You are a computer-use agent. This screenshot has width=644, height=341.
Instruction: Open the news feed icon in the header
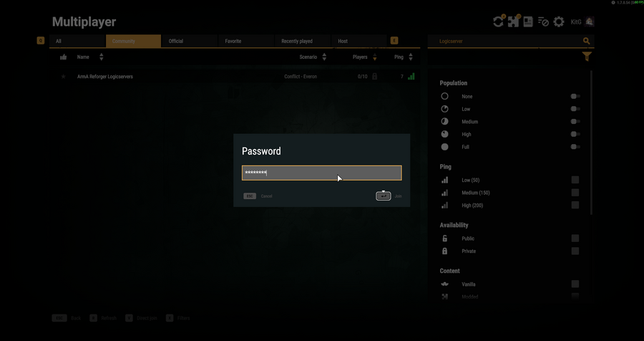click(528, 21)
